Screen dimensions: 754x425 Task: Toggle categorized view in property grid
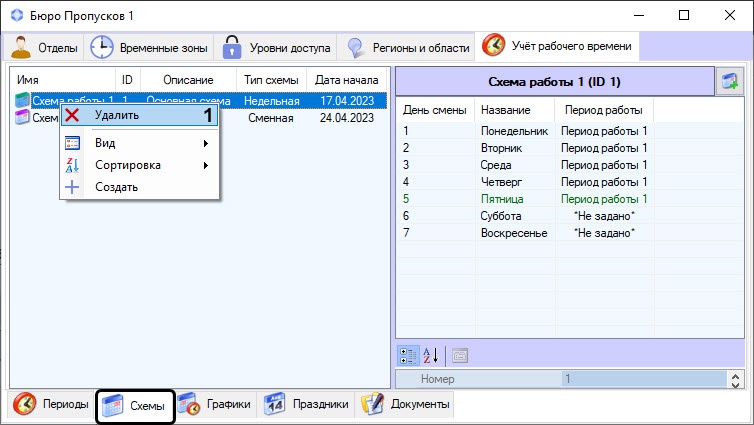(x=408, y=355)
